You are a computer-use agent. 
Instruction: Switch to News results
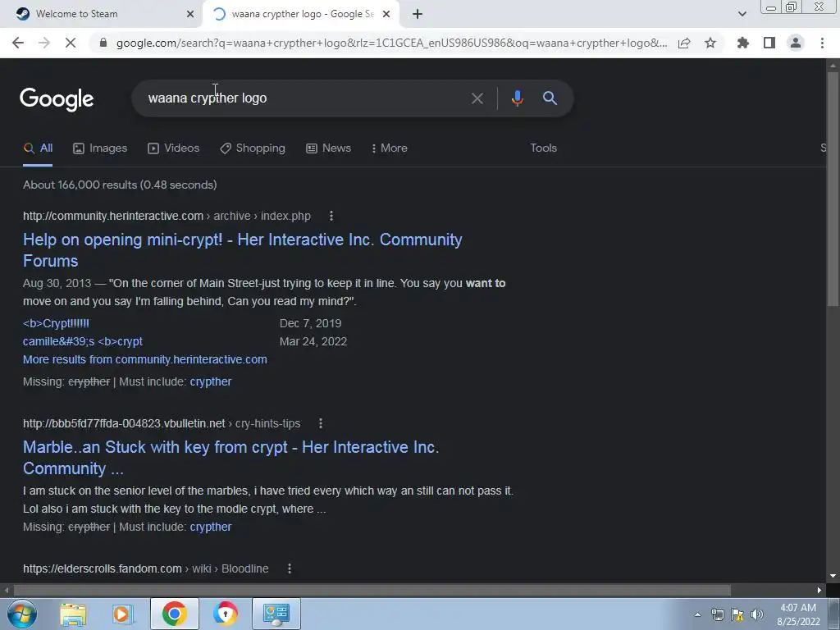tap(328, 148)
